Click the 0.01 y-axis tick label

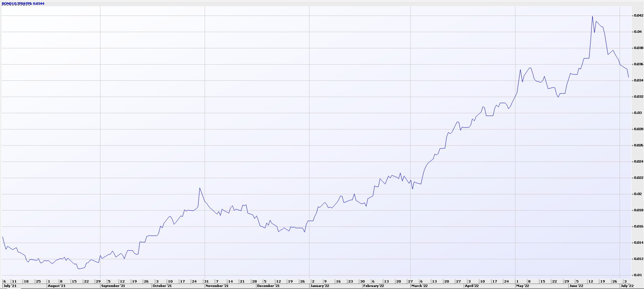[x=638, y=275]
